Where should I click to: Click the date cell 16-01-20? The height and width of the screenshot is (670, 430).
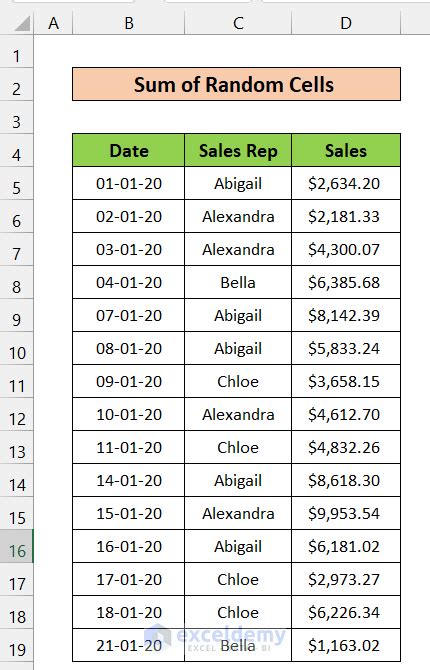click(129, 546)
